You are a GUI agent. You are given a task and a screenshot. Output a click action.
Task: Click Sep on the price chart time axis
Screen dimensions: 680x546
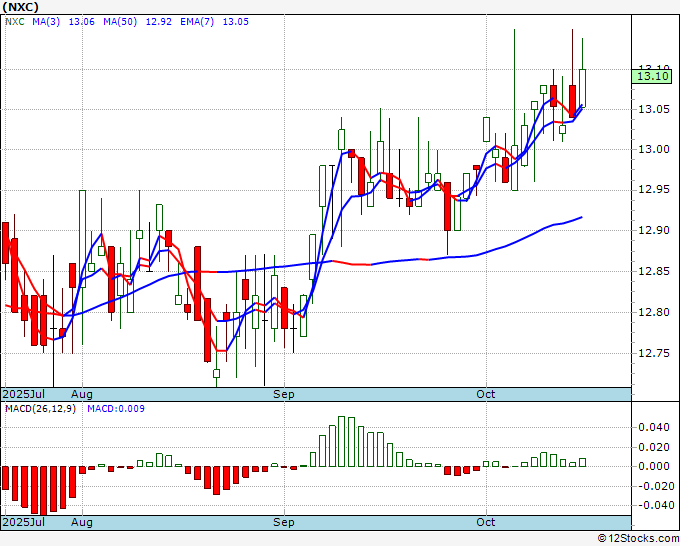click(x=284, y=394)
